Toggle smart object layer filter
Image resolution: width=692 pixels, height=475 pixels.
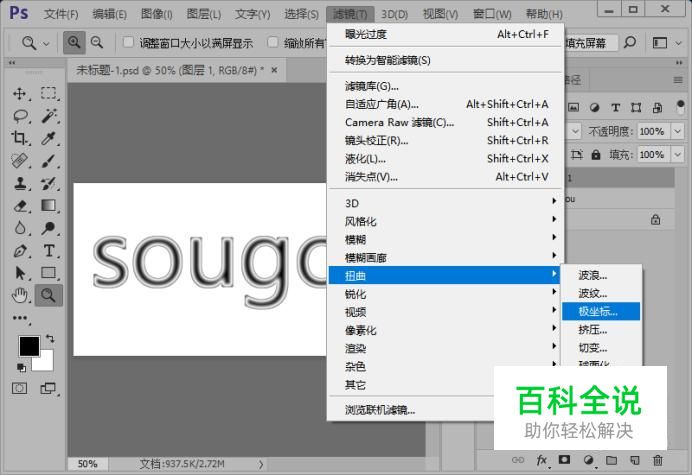point(657,107)
